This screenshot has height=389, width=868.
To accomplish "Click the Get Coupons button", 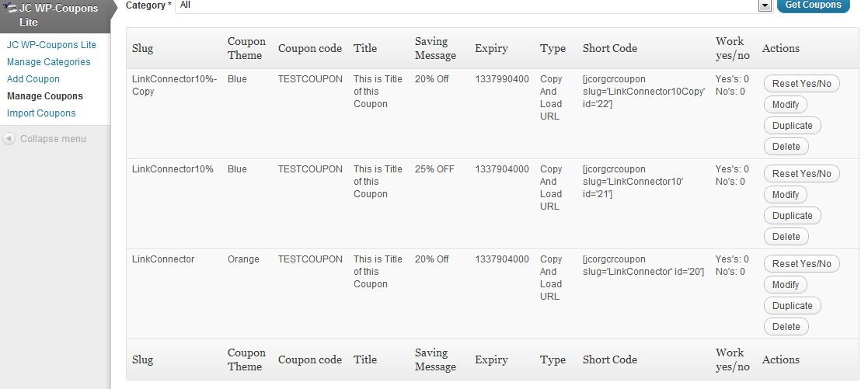I will (x=813, y=5).
